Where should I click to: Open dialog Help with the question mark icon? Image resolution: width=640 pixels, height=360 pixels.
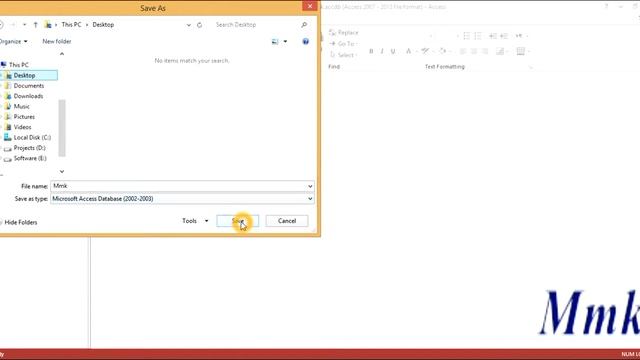click(305, 42)
